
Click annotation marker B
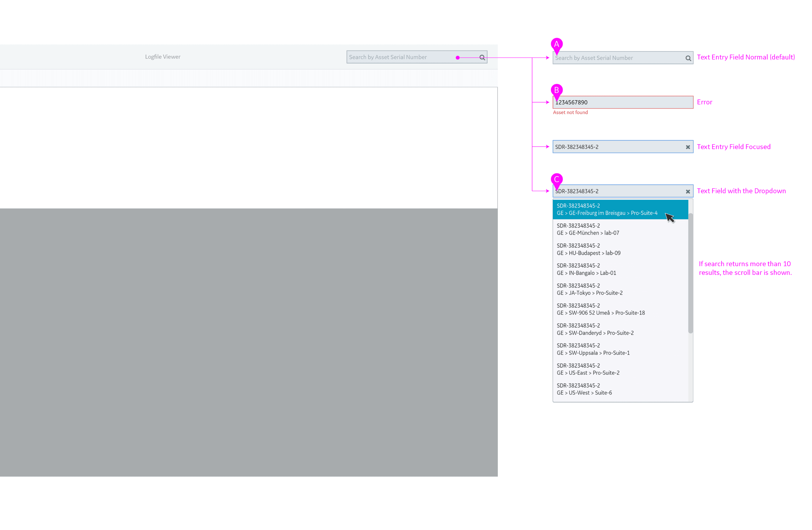557,90
